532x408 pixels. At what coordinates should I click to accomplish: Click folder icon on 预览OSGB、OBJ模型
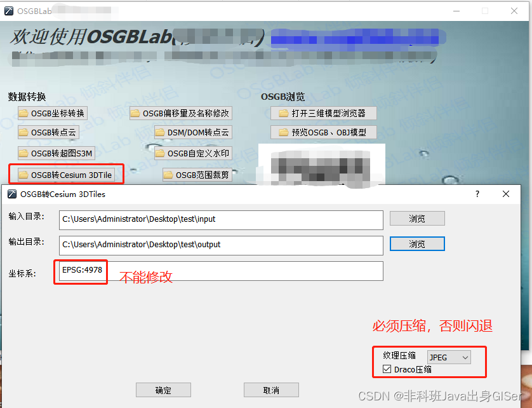point(284,132)
